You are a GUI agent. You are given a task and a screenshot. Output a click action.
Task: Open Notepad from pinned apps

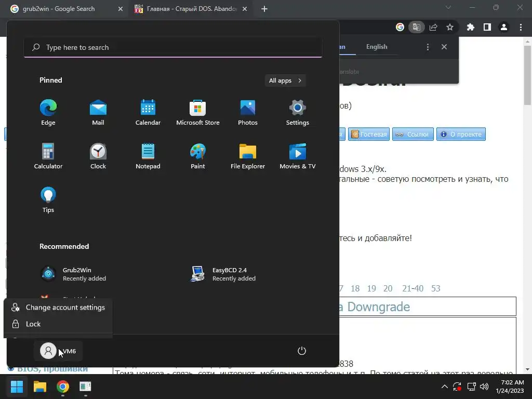[x=148, y=156]
